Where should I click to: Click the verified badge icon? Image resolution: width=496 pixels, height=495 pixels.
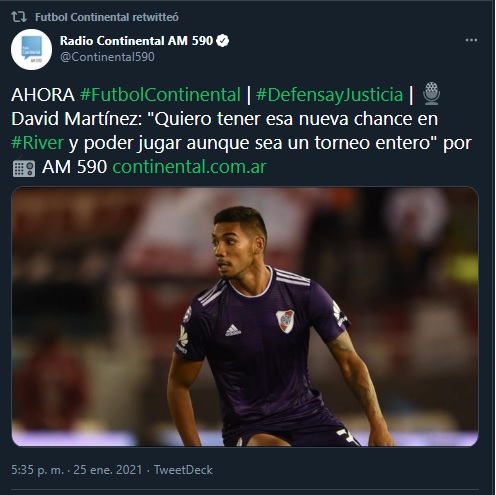point(223,41)
